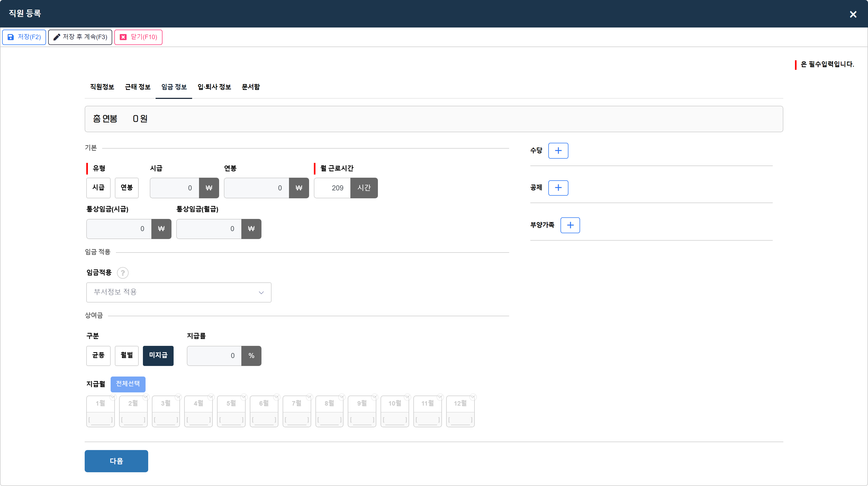Click won icon beside 통상임금(월급) field
Screen dimensions: 868x486
(x=251, y=229)
